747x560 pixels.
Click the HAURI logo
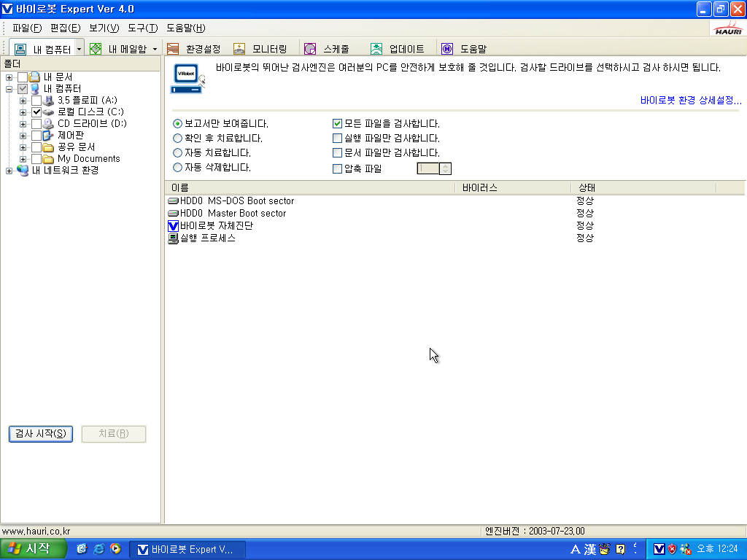pyautogui.click(x=729, y=28)
